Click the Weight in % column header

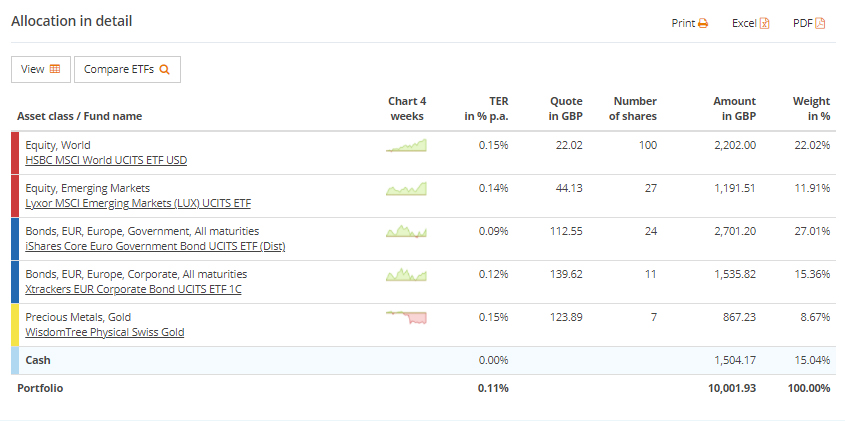pos(811,108)
